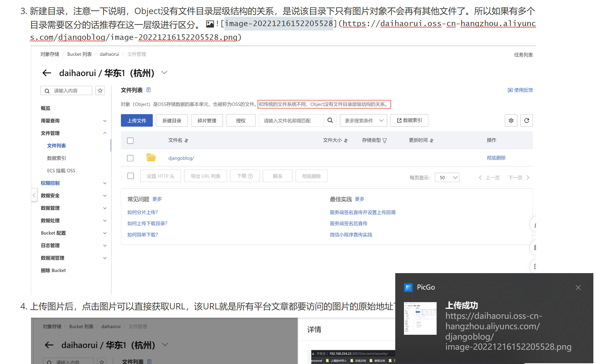
Task: Tick the bottom bulk-action checkbox
Action: point(131,176)
